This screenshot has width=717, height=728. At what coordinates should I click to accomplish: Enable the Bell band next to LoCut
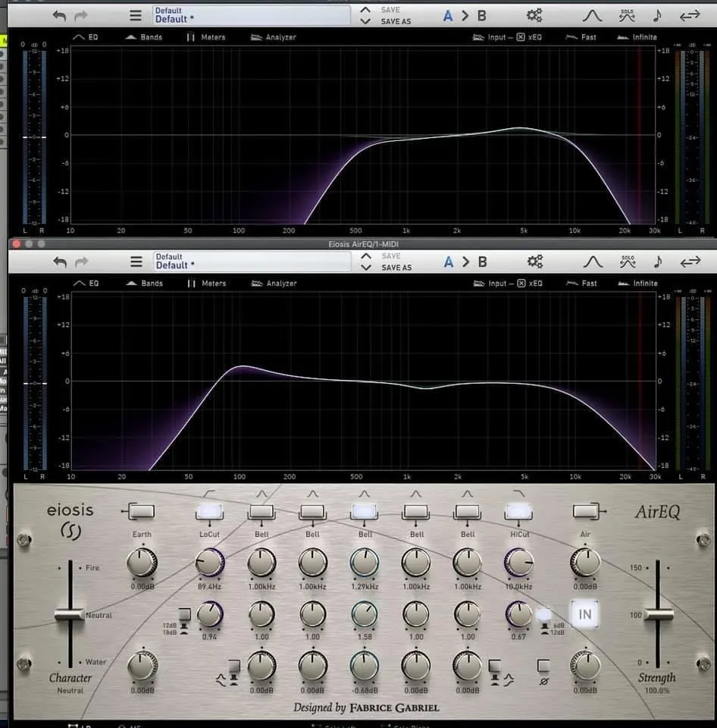click(261, 512)
